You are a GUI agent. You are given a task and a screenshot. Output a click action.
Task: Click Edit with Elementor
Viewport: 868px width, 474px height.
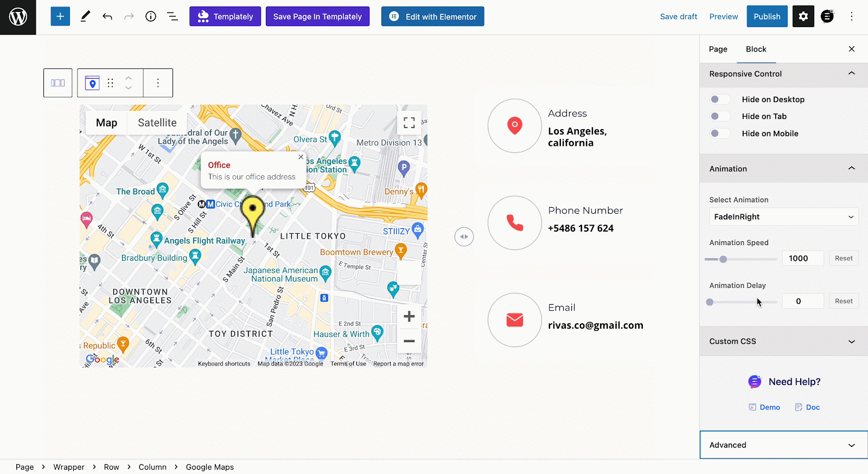point(432,16)
